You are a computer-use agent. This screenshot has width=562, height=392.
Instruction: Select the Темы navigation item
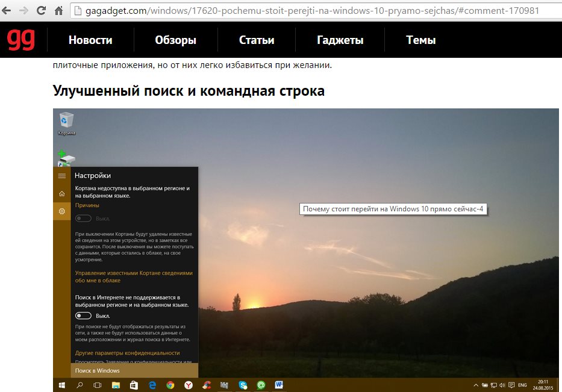pyautogui.click(x=420, y=40)
